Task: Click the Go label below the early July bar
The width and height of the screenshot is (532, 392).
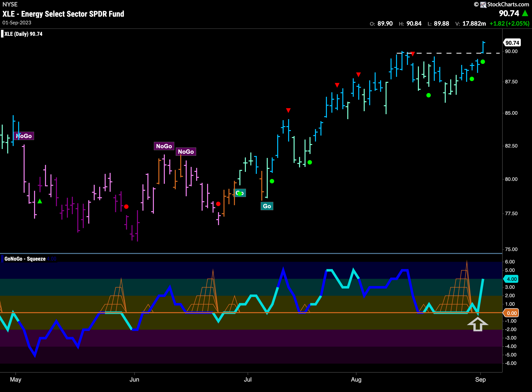Action: pyautogui.click(x=267, y=206)
